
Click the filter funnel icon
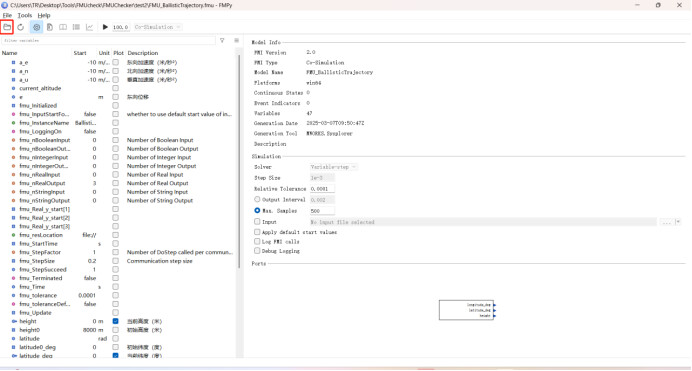click(222, 41)
